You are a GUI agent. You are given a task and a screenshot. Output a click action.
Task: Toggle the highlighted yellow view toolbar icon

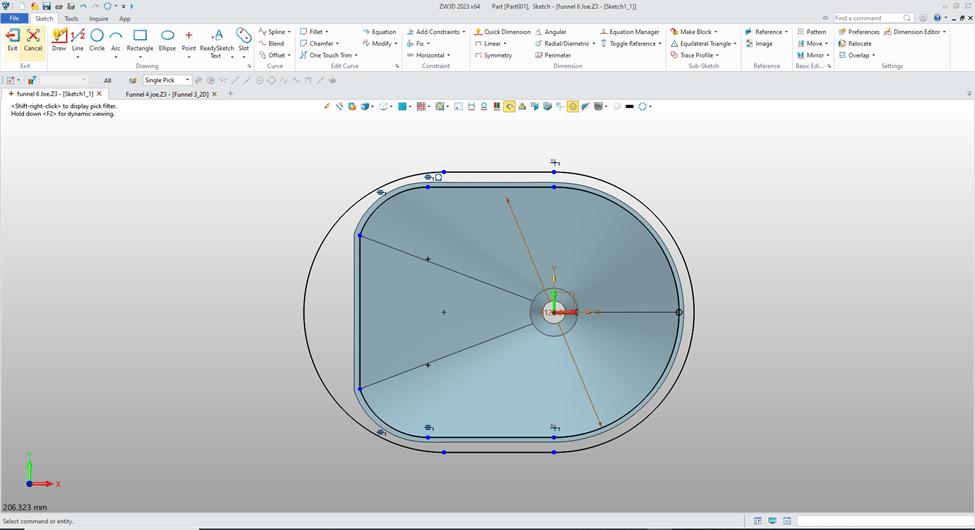tap(509, 106)
